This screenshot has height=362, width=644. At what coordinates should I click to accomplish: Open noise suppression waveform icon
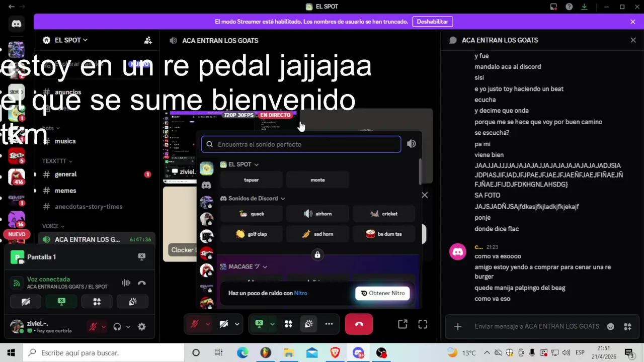126,283
